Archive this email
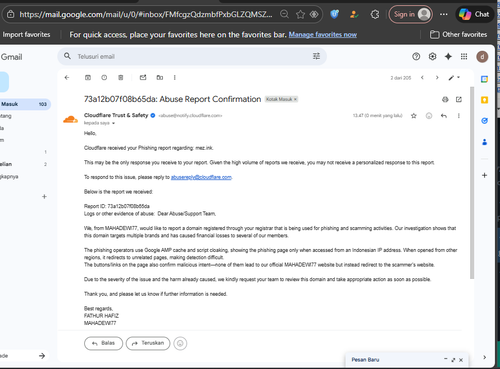This screenshot has width=500, height=369. pos(88,78)
